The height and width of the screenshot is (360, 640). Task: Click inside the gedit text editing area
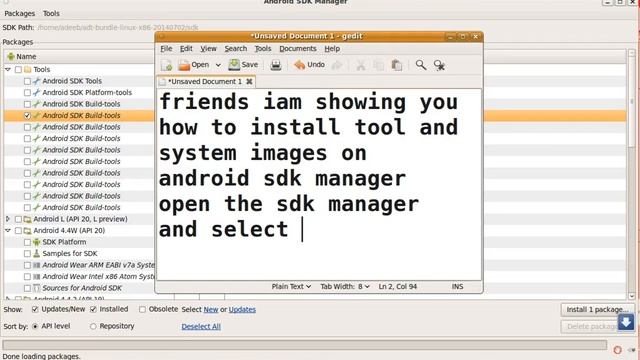pyautogui.click(x=319, y=184)
